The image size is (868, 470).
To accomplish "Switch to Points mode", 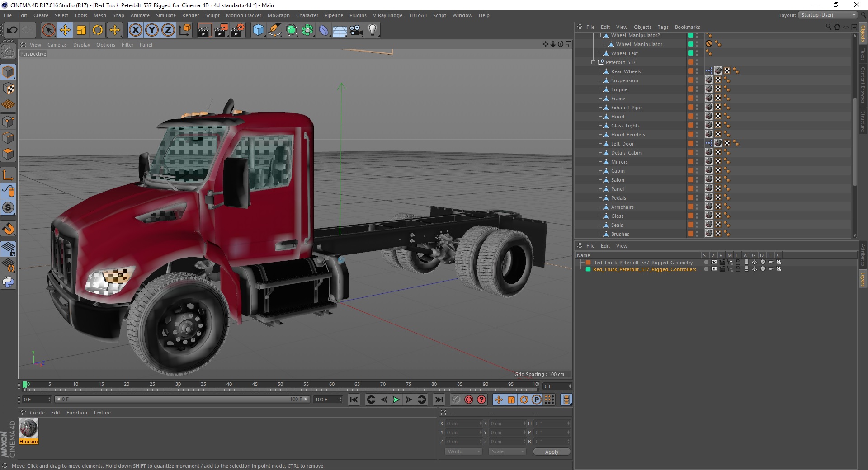I will [x=8, y=121].
